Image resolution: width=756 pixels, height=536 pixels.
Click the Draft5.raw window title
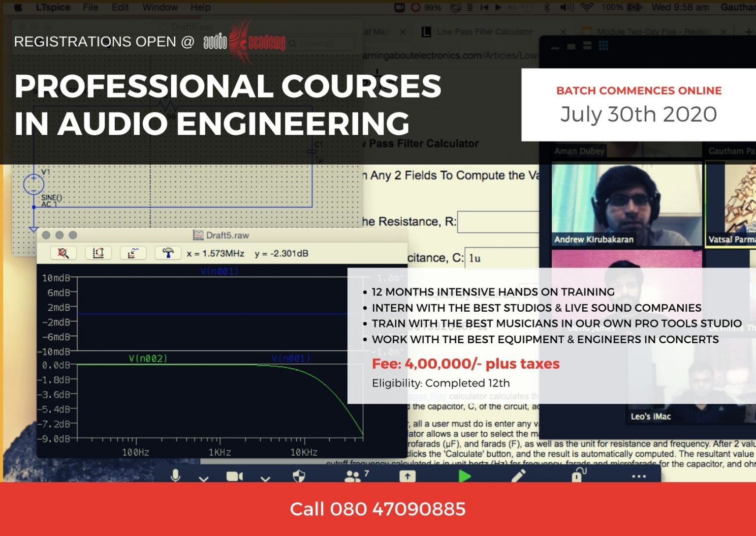pos(227,235)
